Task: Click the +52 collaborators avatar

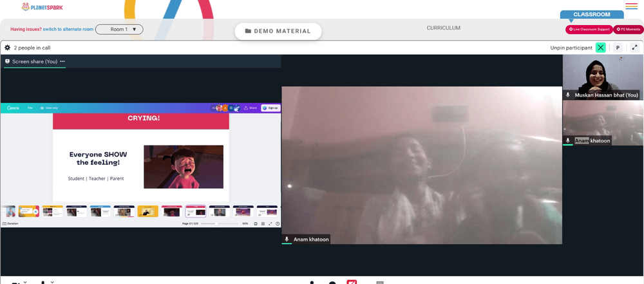Action: (x=213, y=108)
